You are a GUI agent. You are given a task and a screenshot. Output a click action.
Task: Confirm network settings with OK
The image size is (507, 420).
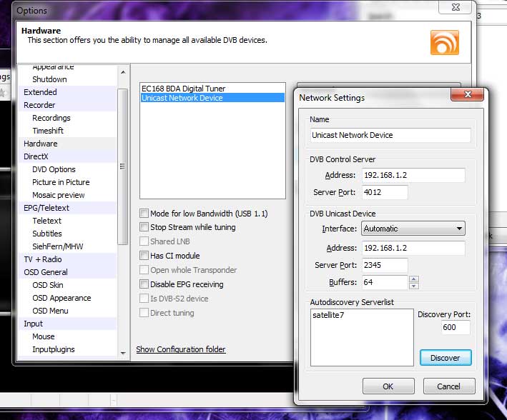(x=388, y=386)
